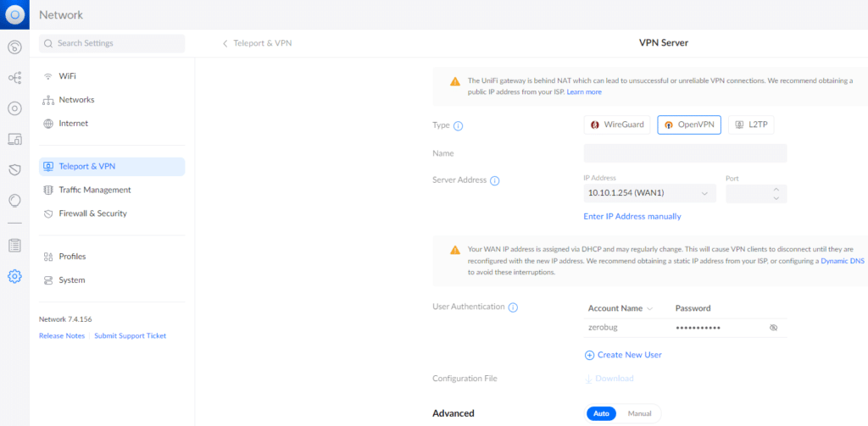This screenshot has width=868, height=426.
Task: Toggle password visibility eye icon
Action: tap(773, 327)
